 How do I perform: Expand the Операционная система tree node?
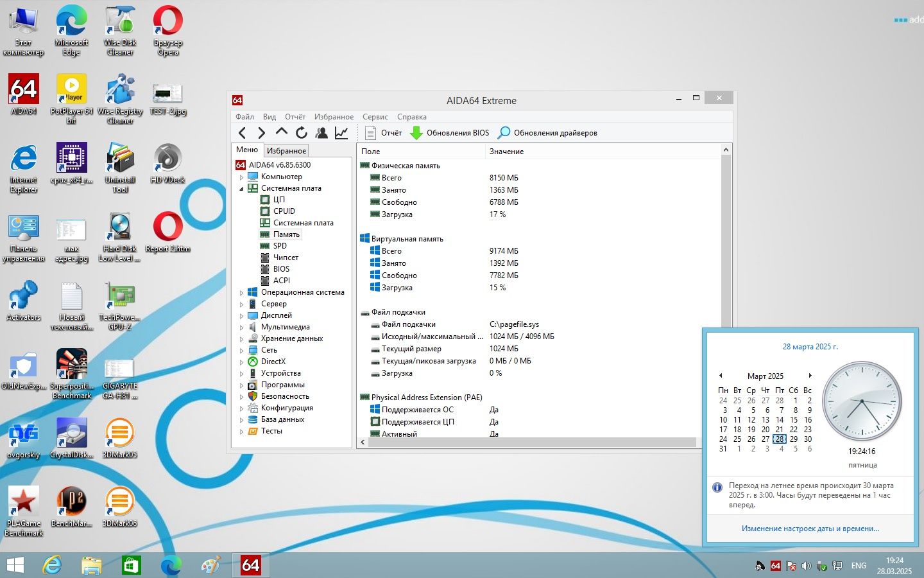tap(242, 293)
